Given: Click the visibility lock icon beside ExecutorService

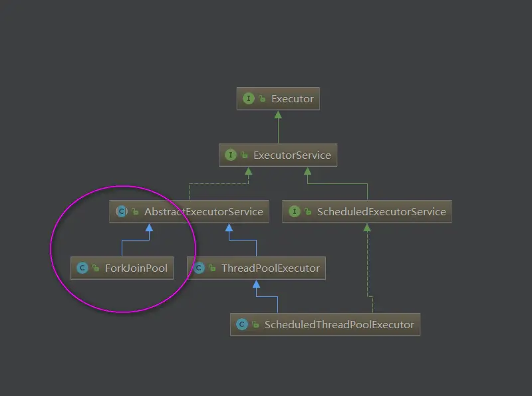Looking at the screenshot, I should pyautogui.click(x=244, y=155).
